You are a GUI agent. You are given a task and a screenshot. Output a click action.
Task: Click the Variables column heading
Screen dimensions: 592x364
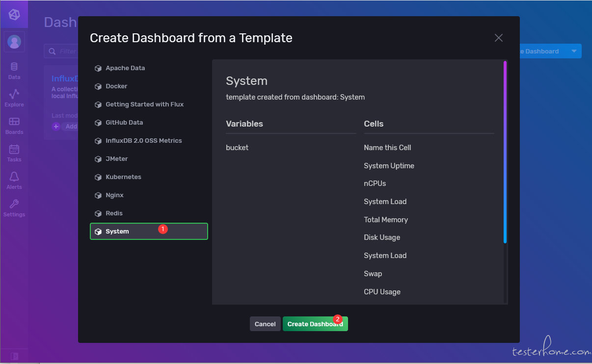pyautogui.click(x=244, y=124)
